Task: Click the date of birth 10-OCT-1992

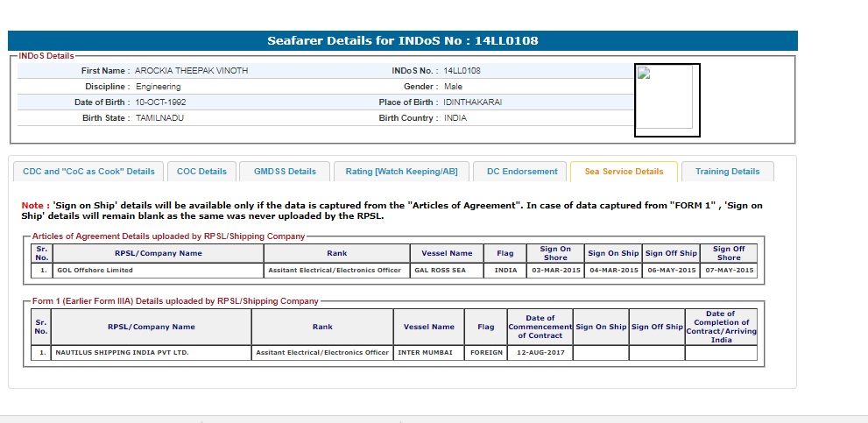Action: pyautogui.click(x=160, y=102)
